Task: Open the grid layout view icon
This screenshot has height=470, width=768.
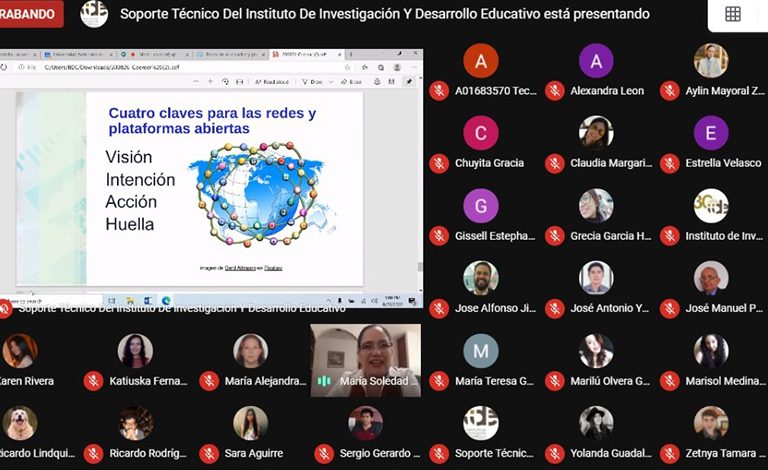Action: (x=733, y=14)
